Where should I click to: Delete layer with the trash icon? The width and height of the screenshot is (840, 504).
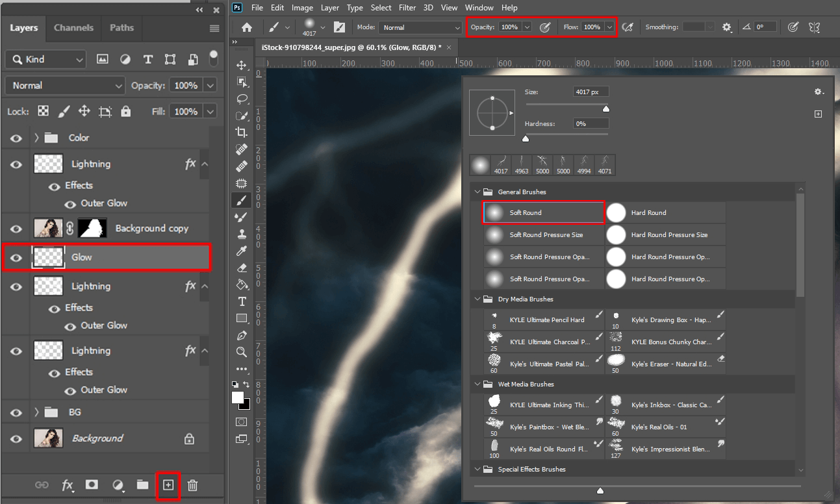(192, 485)
